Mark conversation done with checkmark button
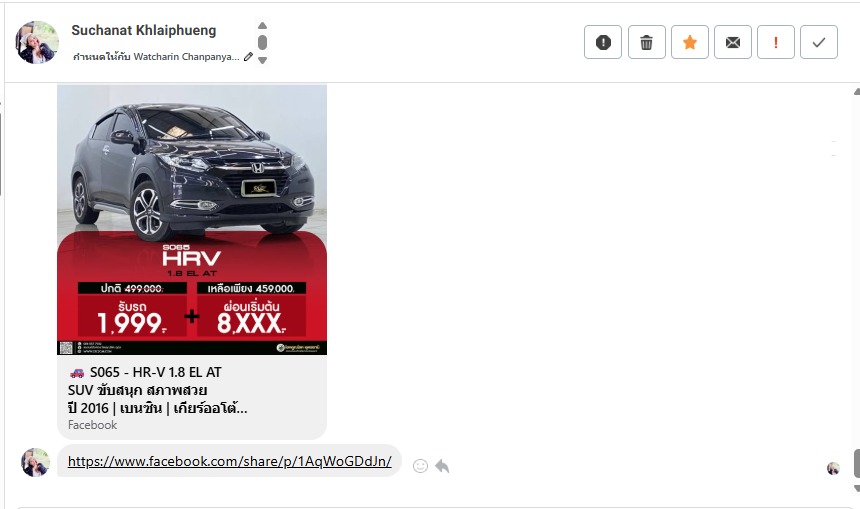 pos(819,42)
